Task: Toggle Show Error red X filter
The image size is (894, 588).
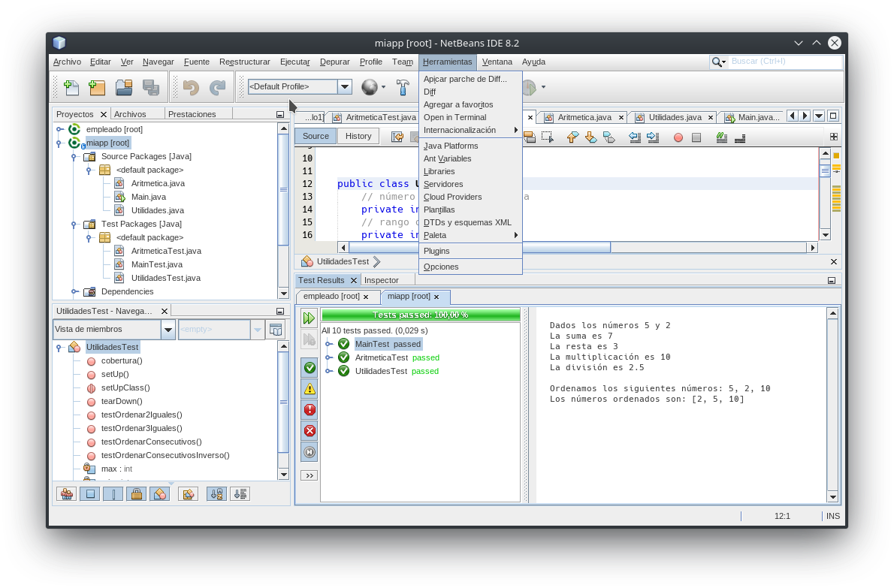Action: click(x=310, y=431)
